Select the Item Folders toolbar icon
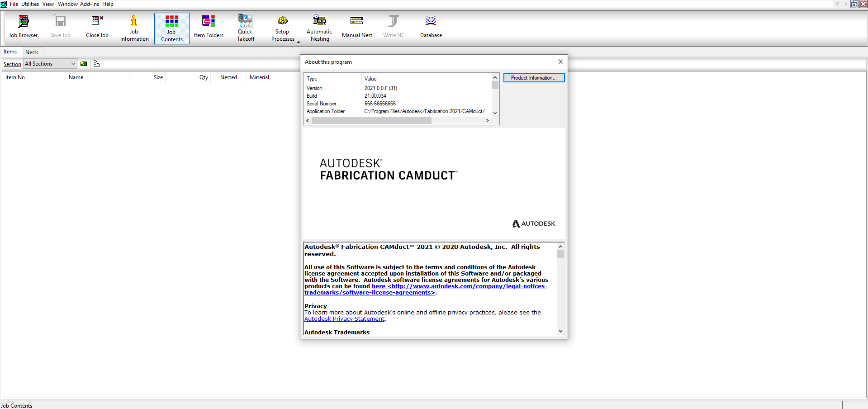 [x=209, y=27]
